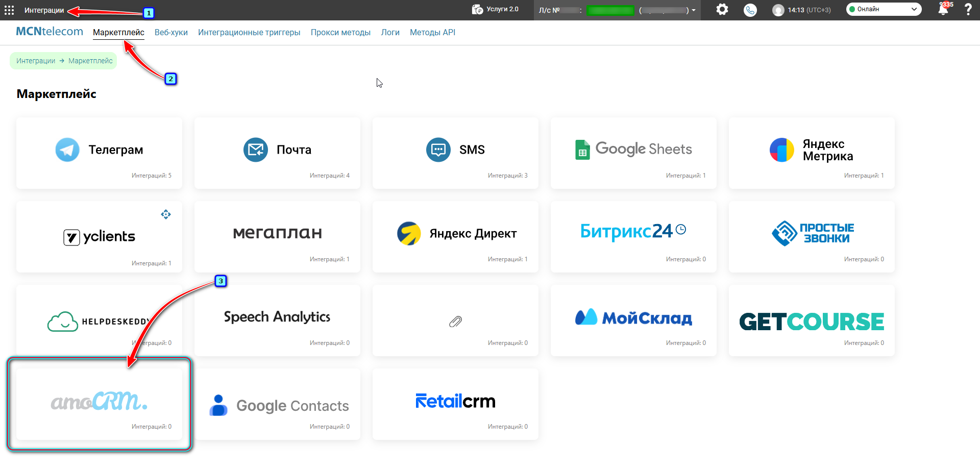
Task: Click the help question mark icon
Action: click(x=968, y=10)
